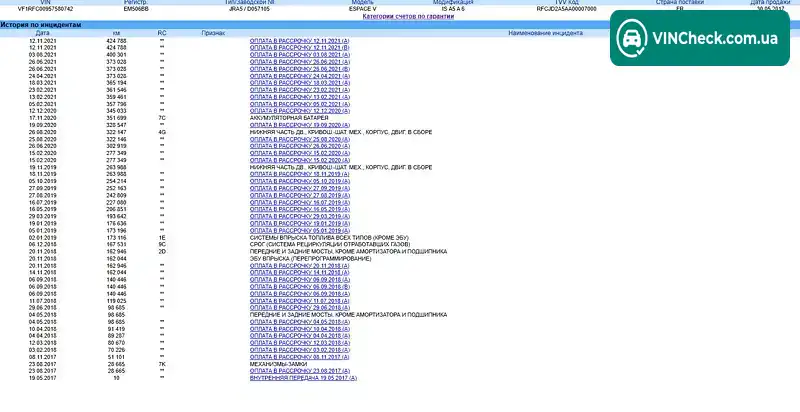Open ОПЛАТА В РАССРОЧКУ 29.06.2018 (A) link
The image size is (800, 412).
pos(299,308)
